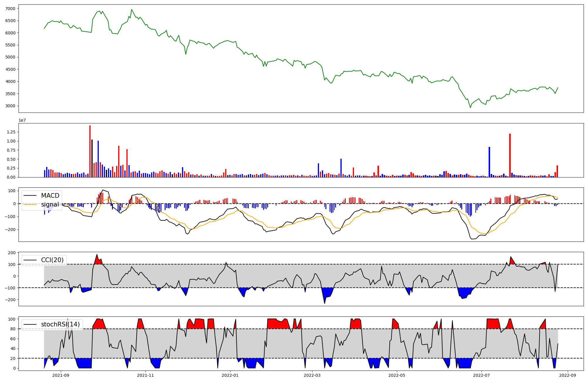Click the 2022-01 x-axis date label
Image resolution: width=588 pixels, height=382 pixels.
(230, 375)
